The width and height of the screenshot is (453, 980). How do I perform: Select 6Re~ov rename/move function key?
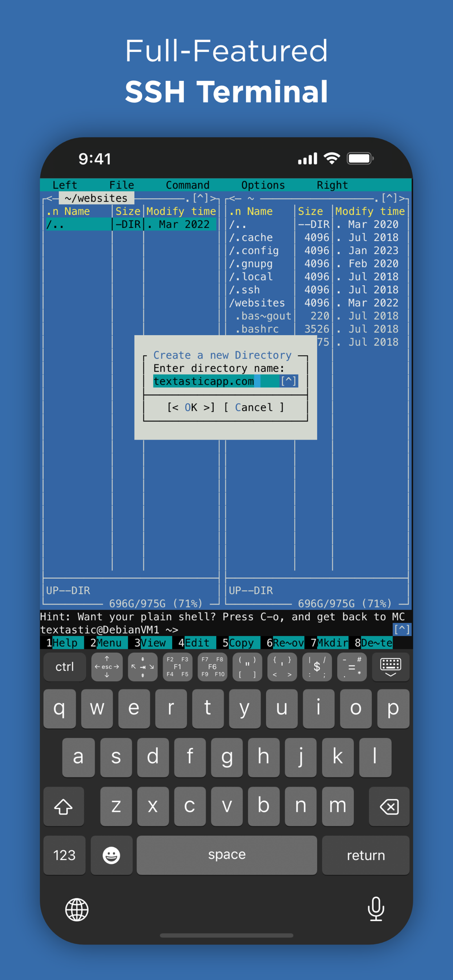click(x=285, y=642)
